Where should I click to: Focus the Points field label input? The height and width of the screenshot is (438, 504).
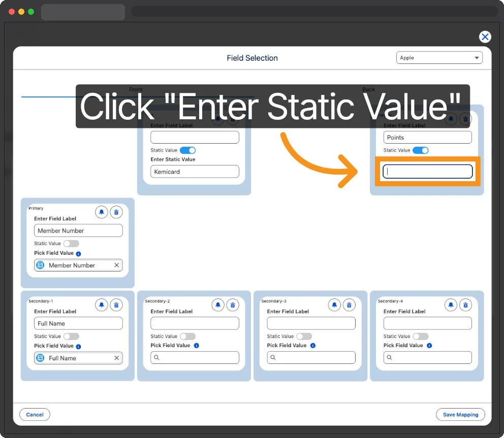click(427, 137)
